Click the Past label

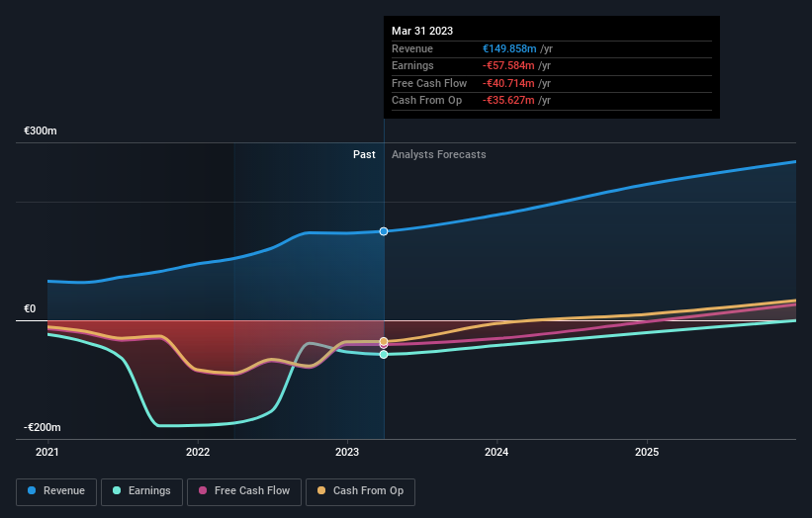[364, 155]
